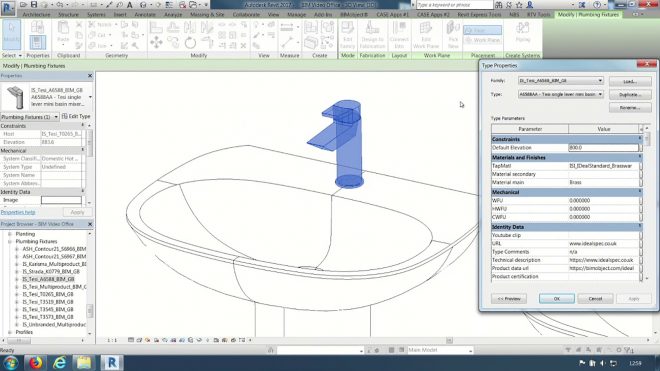Image resolution: width=660 pixels, height=371 pixels.
Task: Open Windows Start menu
Action: pyautogui.click(x=11, y=363)
